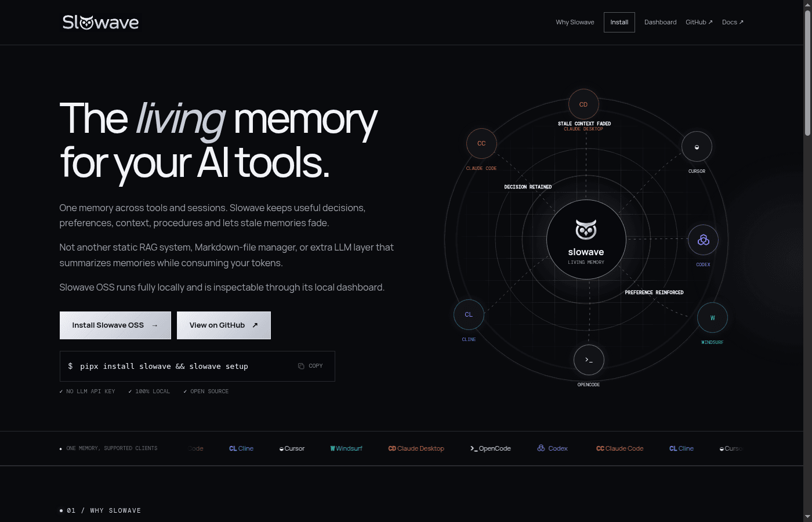Click the View on GitHub button
Screen dimensions: 812x522
click(224, 325)
